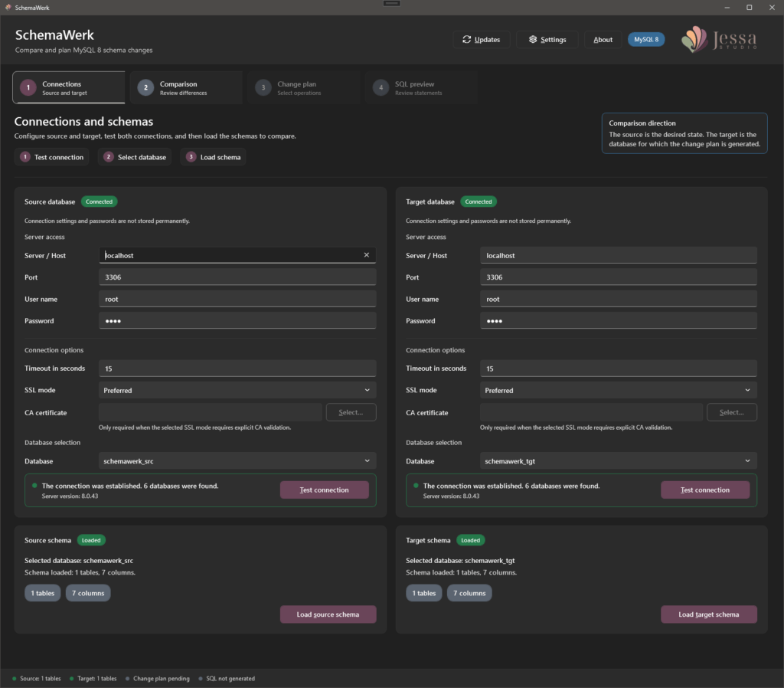Click the Jessa Studio logo
This screenshot has height=688, width=784.
coord(719,39)
